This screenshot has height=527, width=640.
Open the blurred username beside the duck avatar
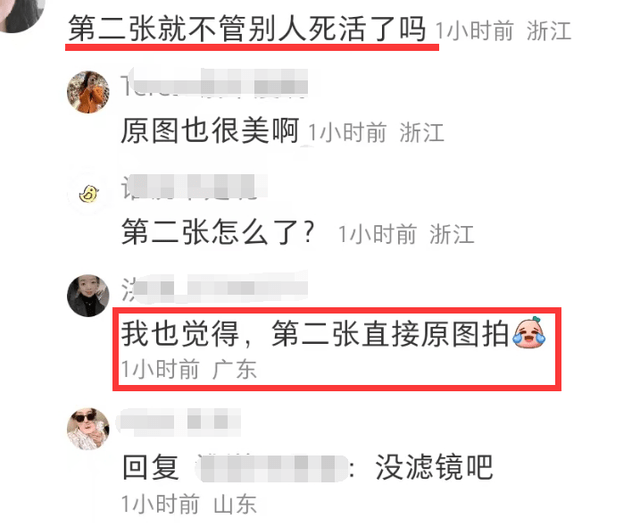[x=194, y=187]
